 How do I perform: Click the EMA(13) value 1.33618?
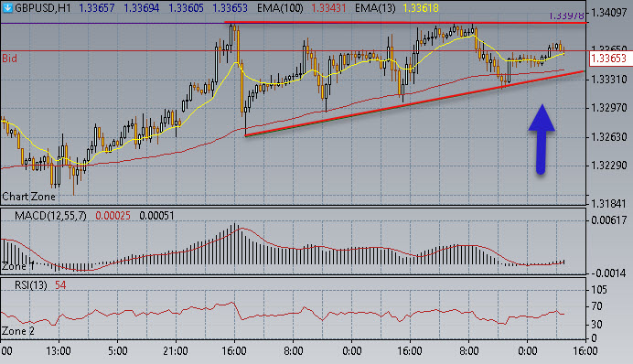[x=420, y=8]
